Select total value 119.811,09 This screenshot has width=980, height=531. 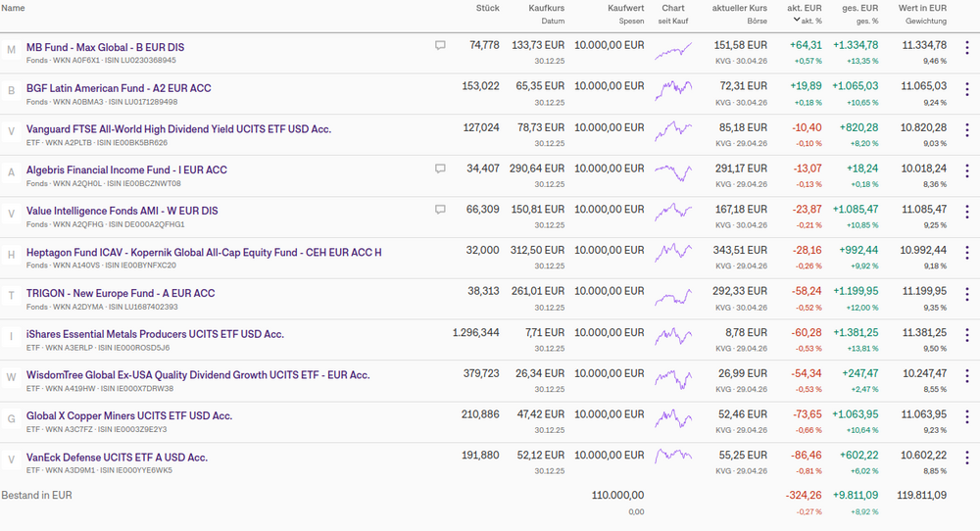(x=922, y=496)
